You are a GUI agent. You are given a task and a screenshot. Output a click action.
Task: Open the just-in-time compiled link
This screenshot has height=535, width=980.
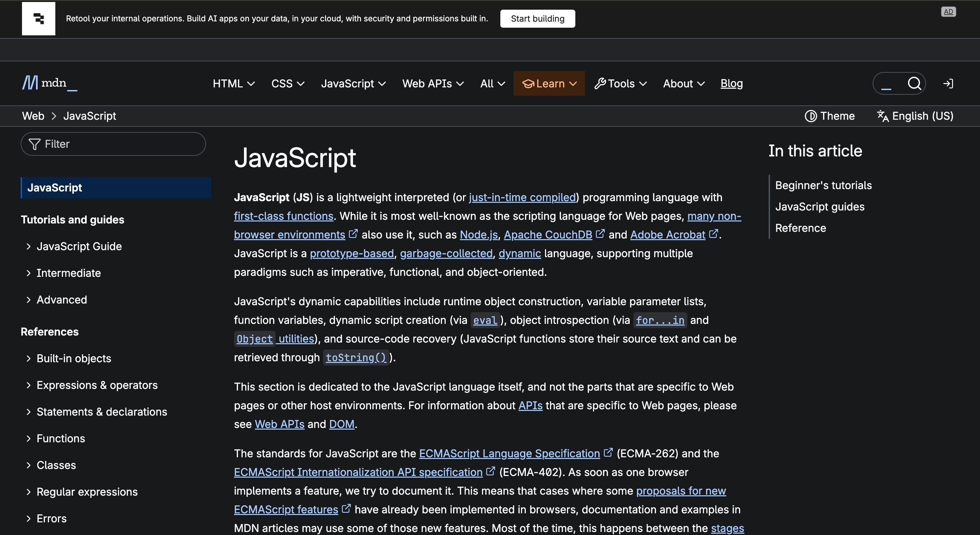pyautogui.click(x=522, y=197)
